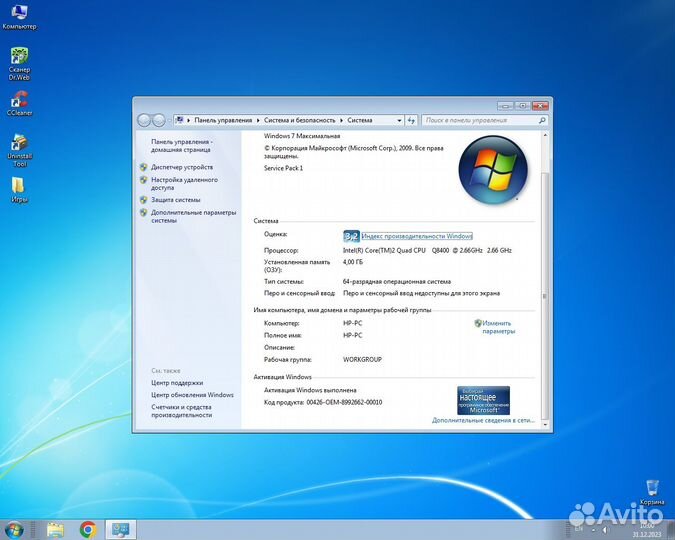The width and height of the screenshot is (675, 540).
Task: Open the Компьютер desktop icon
Action: [x=19, y=16]
